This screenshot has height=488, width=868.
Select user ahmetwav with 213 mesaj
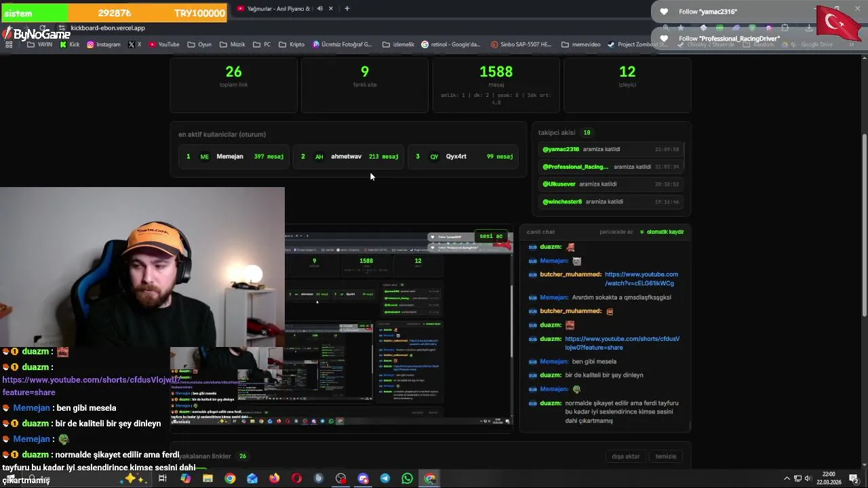[349, 157]
